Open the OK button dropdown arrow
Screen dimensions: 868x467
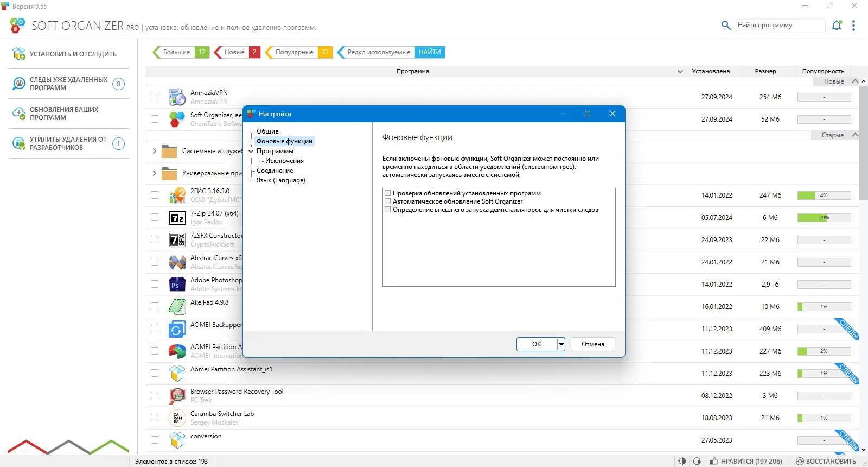point(561,344)
